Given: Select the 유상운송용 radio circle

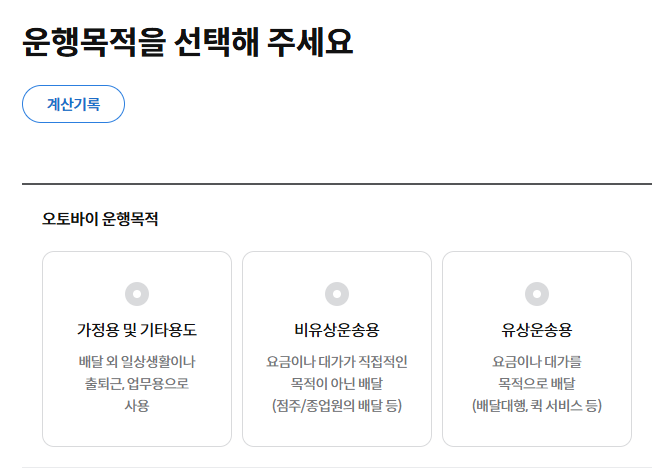Looking at the screenshot, I should [x=537, y=294].
